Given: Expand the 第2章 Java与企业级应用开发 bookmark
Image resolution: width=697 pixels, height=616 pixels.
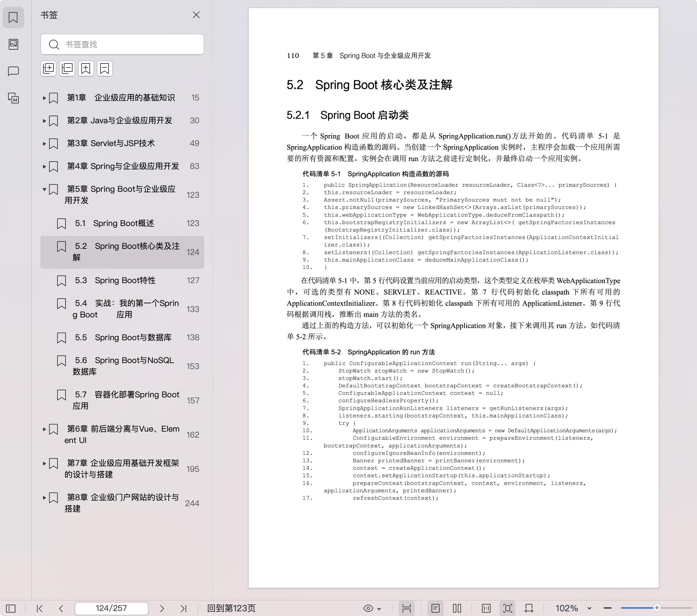Looking at the screenshot, I should coord(44,121).
